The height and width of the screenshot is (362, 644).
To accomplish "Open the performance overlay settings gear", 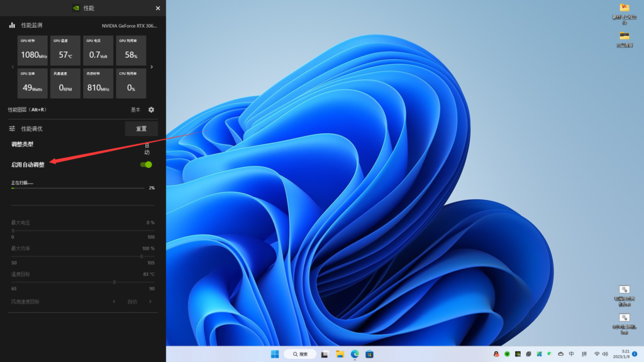I will (151, 109).
